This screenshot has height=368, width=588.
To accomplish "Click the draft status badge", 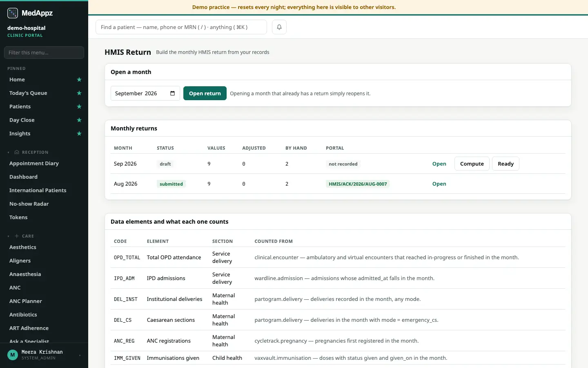I will (165, 164).
